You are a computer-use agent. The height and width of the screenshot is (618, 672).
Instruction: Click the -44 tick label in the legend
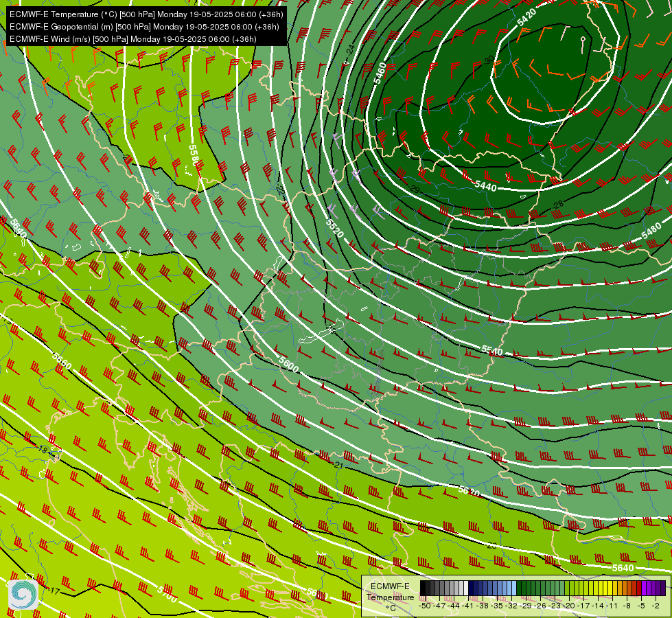tap(454, 606)
